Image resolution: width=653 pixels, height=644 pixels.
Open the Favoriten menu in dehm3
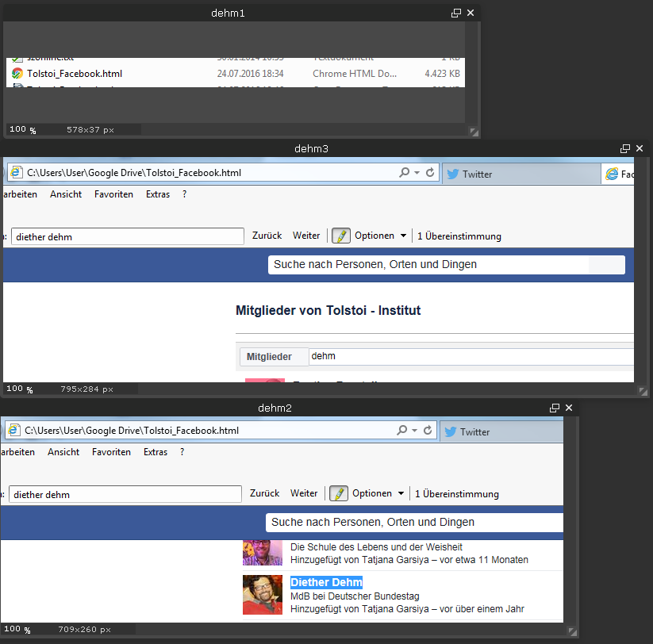[x=113, y=194]
